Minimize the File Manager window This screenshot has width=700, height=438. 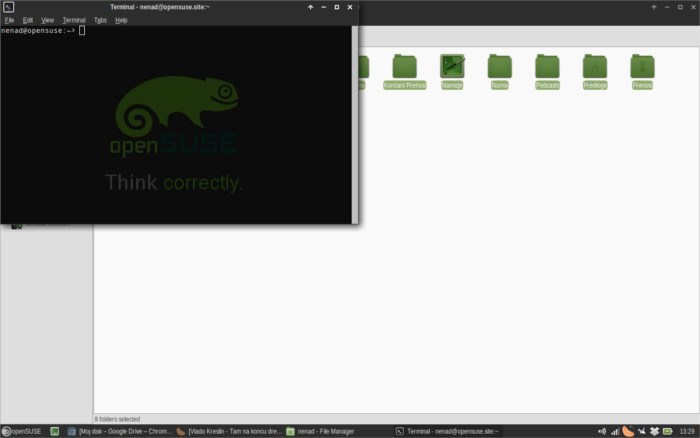(667, 7)
